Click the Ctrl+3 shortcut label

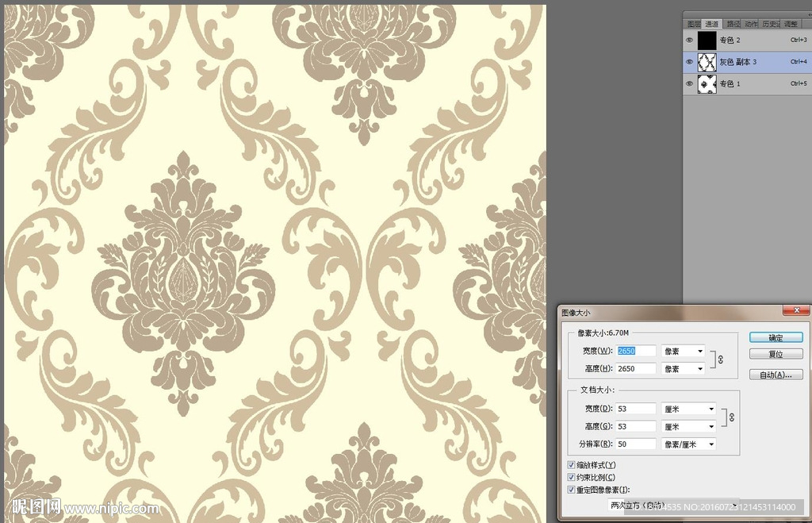[799, 40]
